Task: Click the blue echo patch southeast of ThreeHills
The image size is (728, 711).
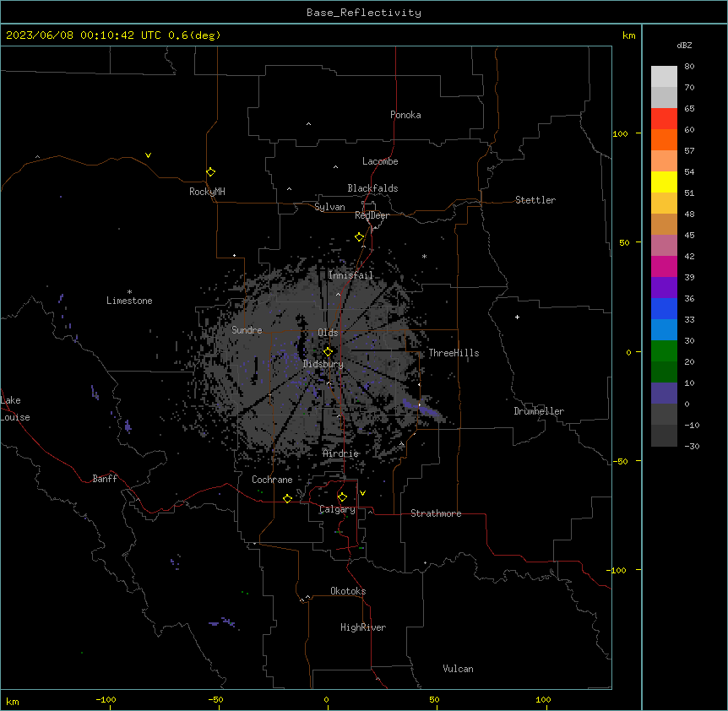Action: 421,408
